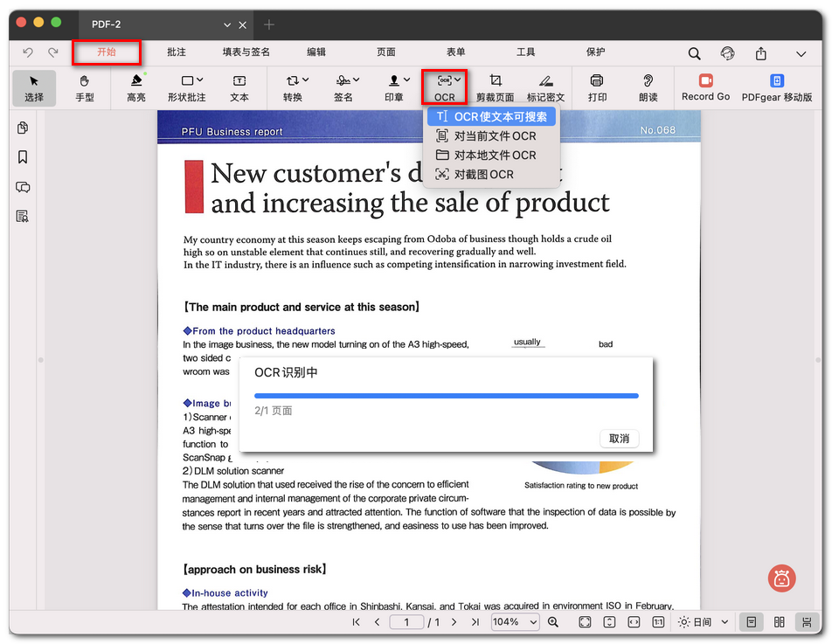Select the 手型 hand tool
Image resolution: width=832 pixels, height=644 pixels.
pos(85,87)
